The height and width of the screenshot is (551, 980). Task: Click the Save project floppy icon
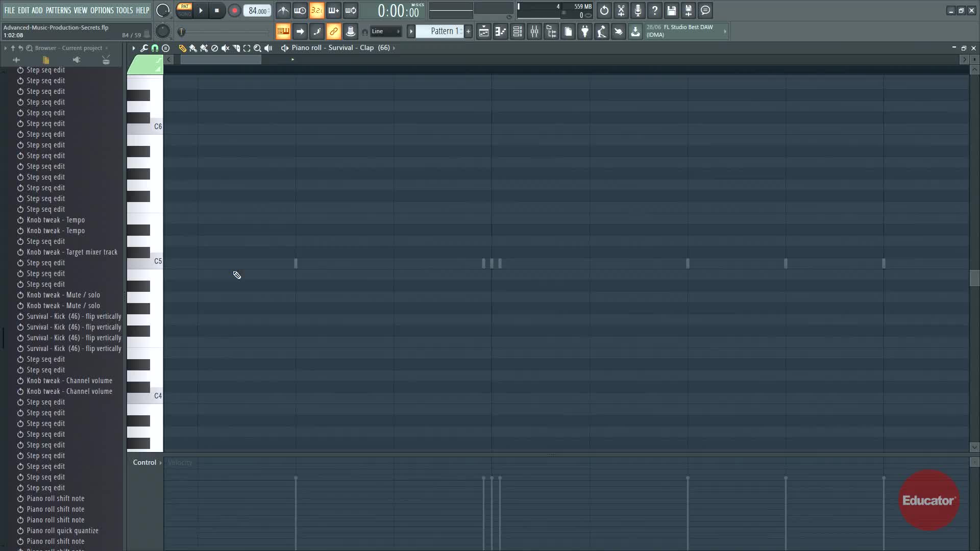click(x=672, y=10)
